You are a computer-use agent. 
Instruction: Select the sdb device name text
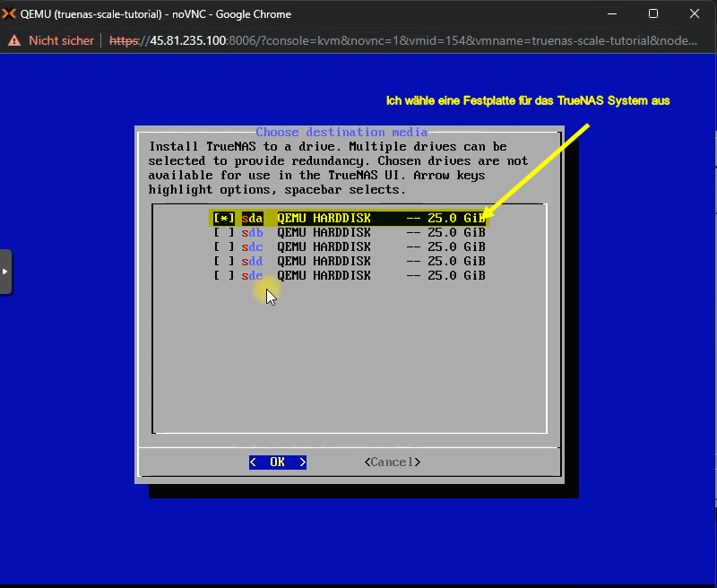click(253, 232)
